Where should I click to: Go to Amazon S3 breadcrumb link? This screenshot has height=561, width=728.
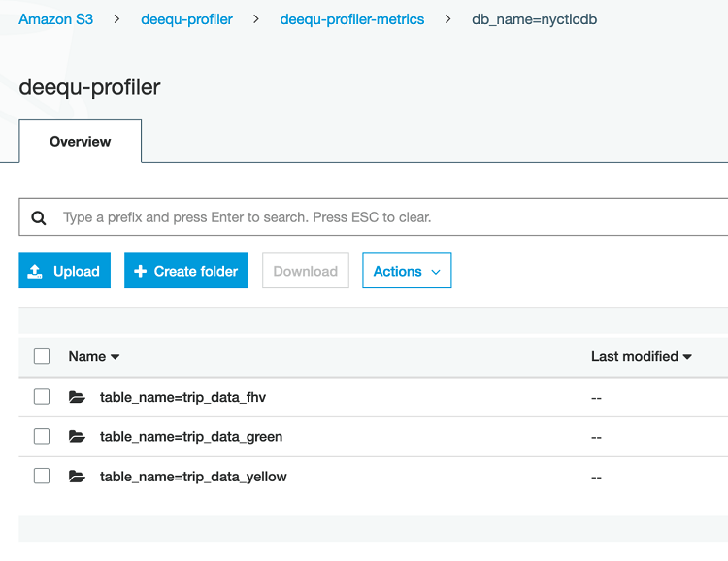pos(55,19)
